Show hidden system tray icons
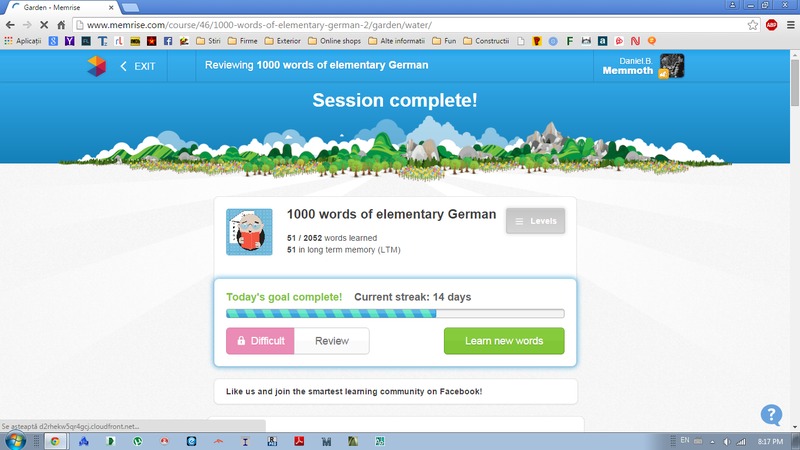The image size is (800, 450). [712, 442]
